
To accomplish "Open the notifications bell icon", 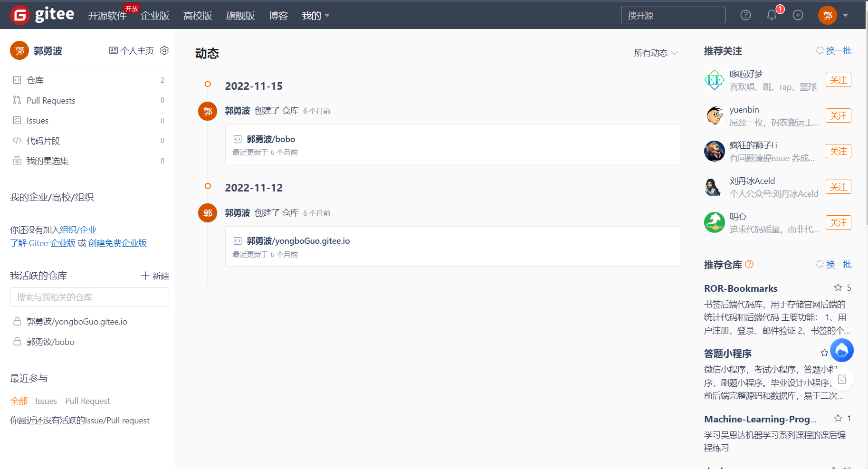I will 772,15.
